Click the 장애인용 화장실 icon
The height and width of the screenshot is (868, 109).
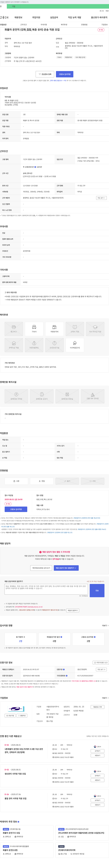(67, 396)
